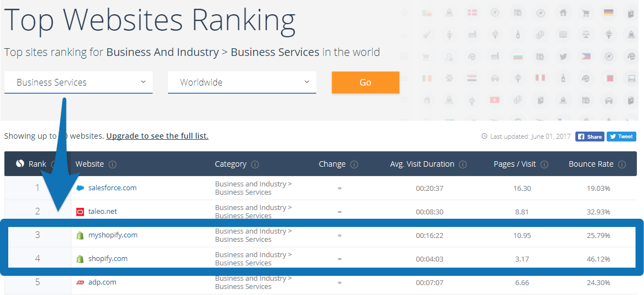Click info icon beside Avg. Visit Duration
644x295 pixels.
[x=463, y=164]
